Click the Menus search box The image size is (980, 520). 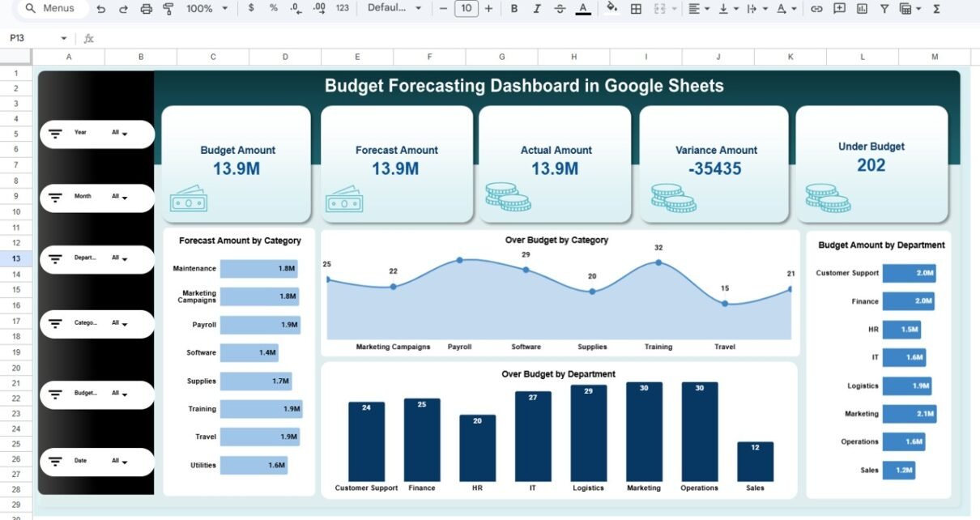coord(49,8)
